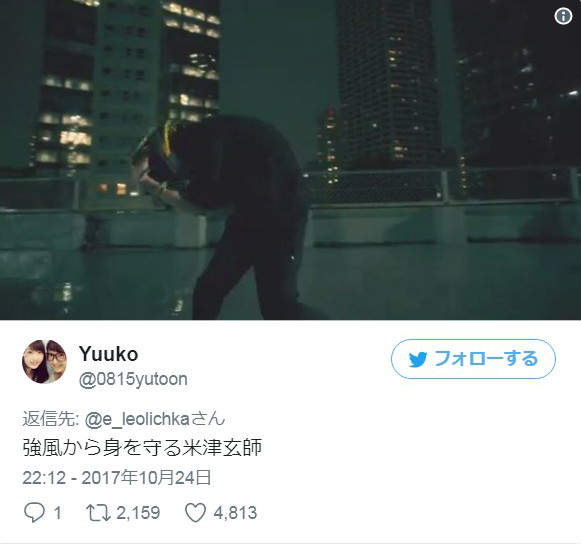Click the 返信先 reply-to label
The width and height of the screenshot is (581, 546).
point(49,419)
